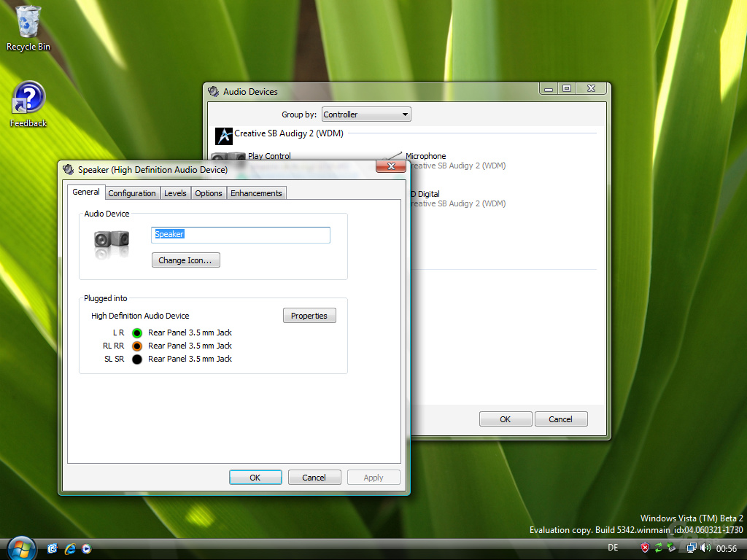Viewport: 747px width, 560px height.
Task: Switch to the Options tab
Action: point(208,193)
